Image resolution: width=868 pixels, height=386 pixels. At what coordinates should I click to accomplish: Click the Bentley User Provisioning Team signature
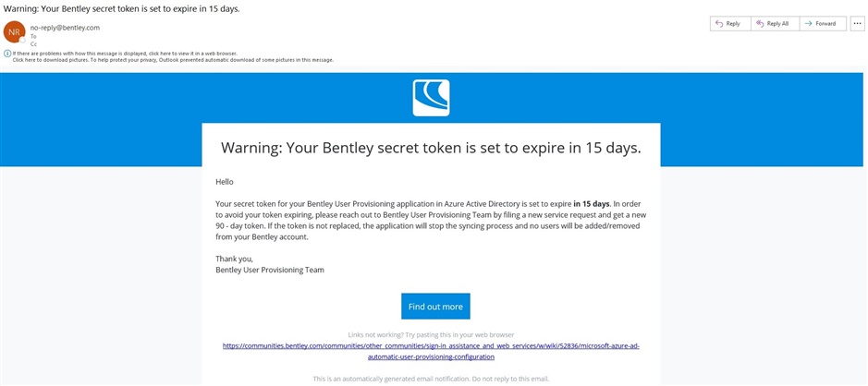coord(270,270)
